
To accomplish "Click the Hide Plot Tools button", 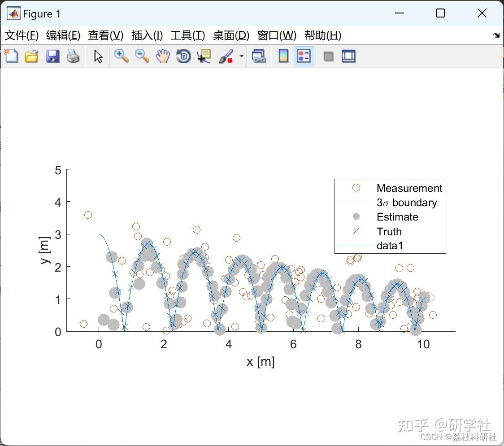I will pos(328,56).
